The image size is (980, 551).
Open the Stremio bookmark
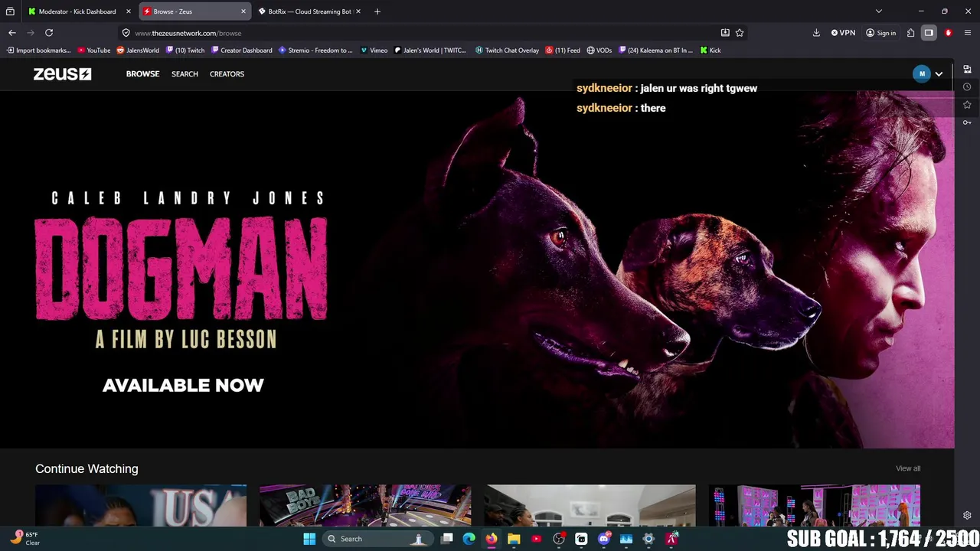[315, 51]
